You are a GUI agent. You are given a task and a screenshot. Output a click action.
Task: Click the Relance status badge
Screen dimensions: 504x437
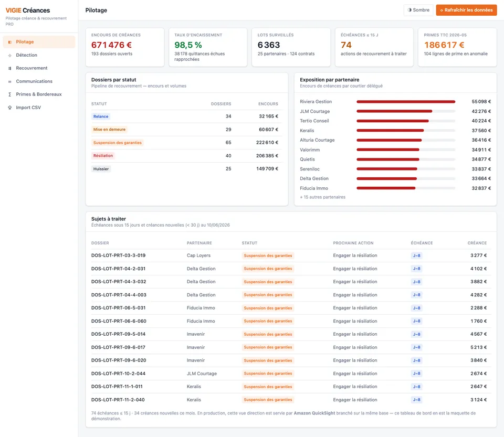coord(101,116)
